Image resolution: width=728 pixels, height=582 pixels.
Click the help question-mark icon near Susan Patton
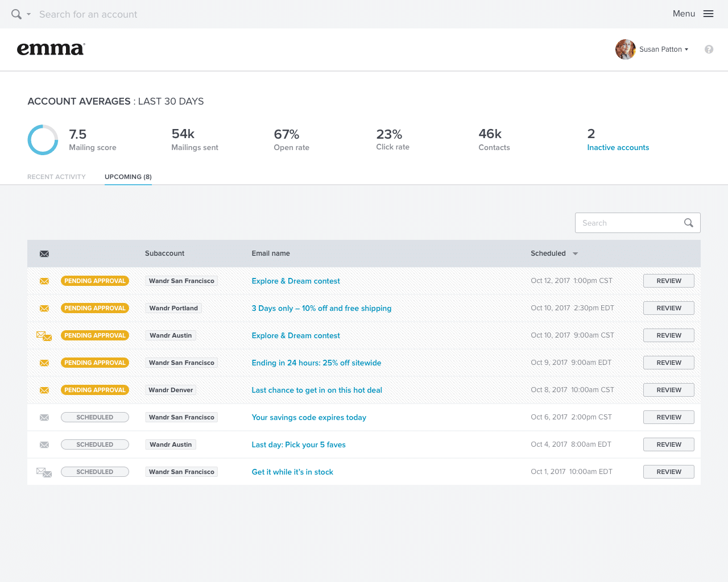(x=709, y=49)
